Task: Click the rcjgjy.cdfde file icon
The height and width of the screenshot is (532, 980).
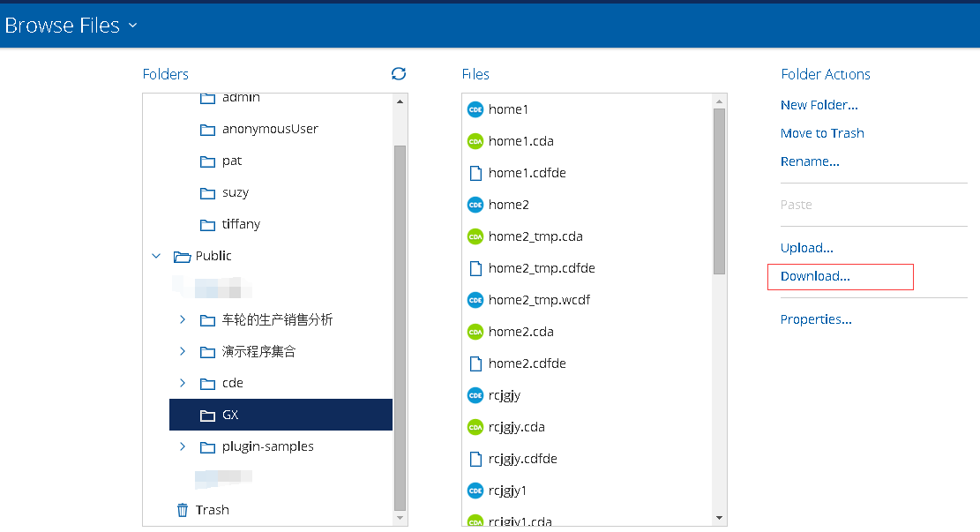Action: pyautogui.click(x=475, y=459)
